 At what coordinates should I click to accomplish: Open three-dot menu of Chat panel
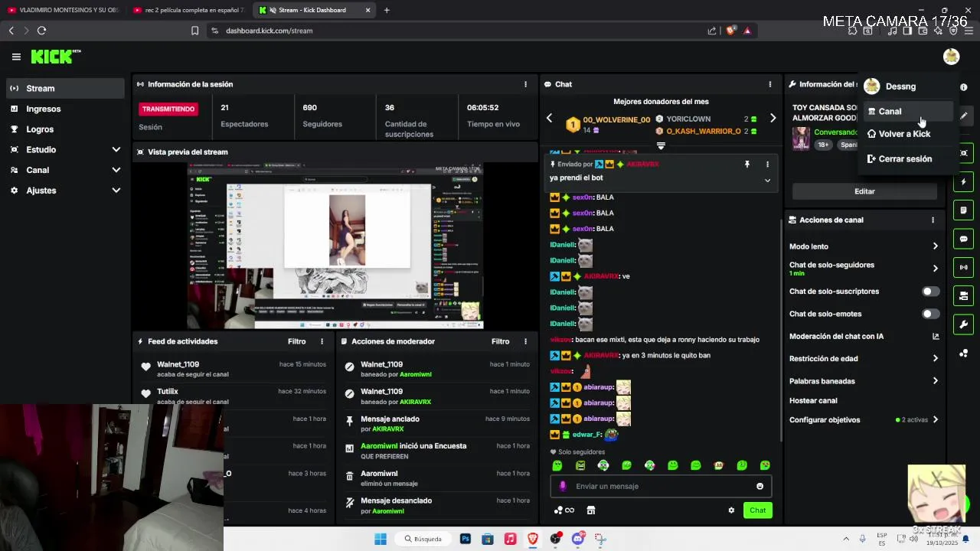pos(770,84)
